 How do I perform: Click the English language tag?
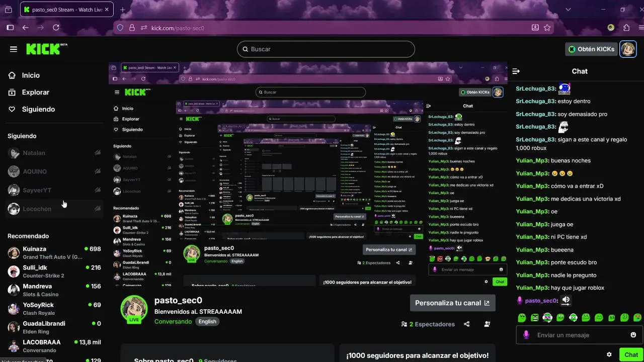[x=207, y=321]
